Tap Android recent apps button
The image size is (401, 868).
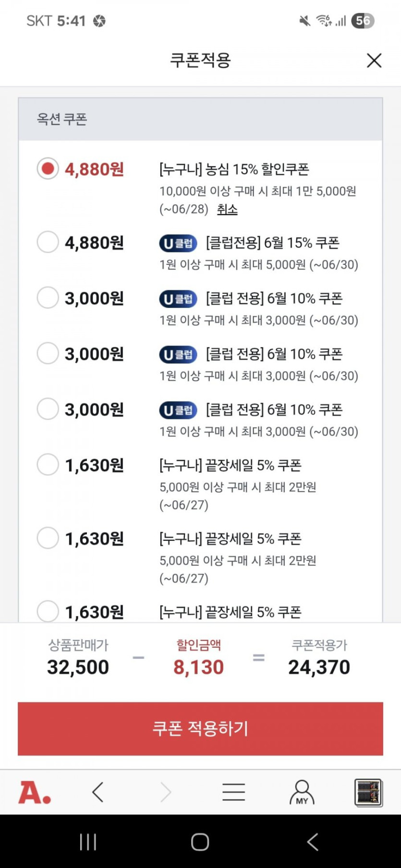[x=88, y=842]
